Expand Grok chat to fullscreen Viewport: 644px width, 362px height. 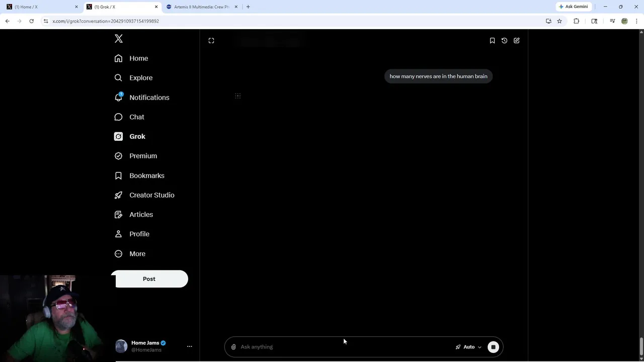[211, 41]
